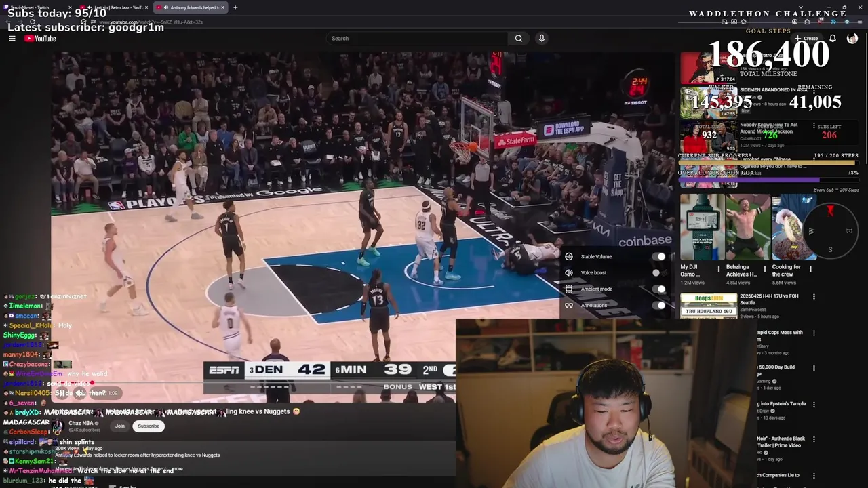Open options for Companies Lie to video

click(x=814, y=476)
